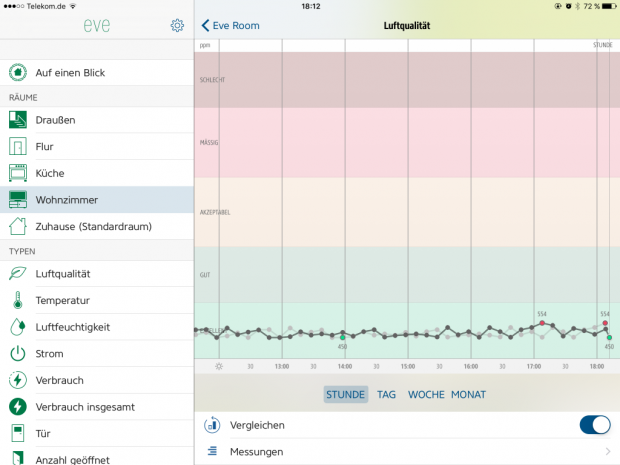
Task: Open the Luftfeuchtigkeit type entry
Action: click(x=97, y=327)
